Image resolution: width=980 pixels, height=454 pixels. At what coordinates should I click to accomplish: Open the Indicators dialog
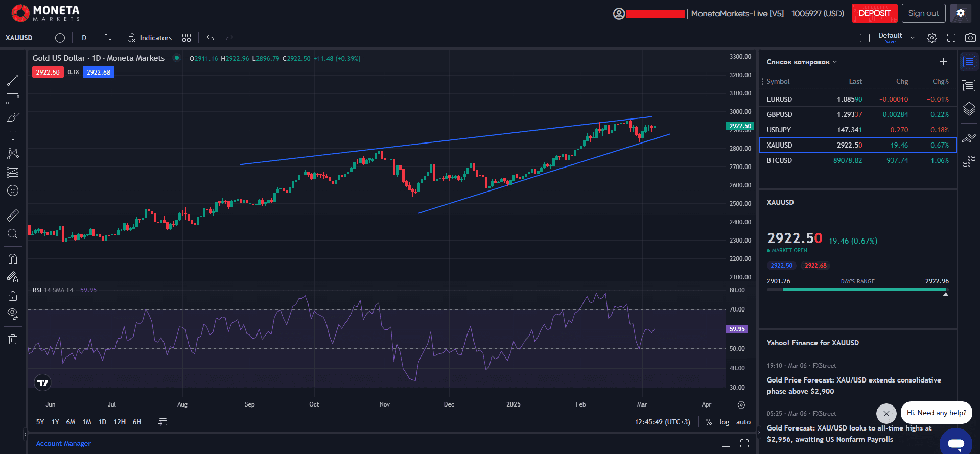tap(150, 38)
